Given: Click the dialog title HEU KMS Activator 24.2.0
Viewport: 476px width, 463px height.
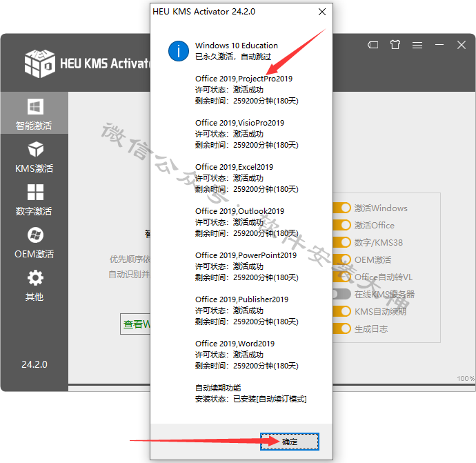Looking at the screenshot, I should point(204,12).
